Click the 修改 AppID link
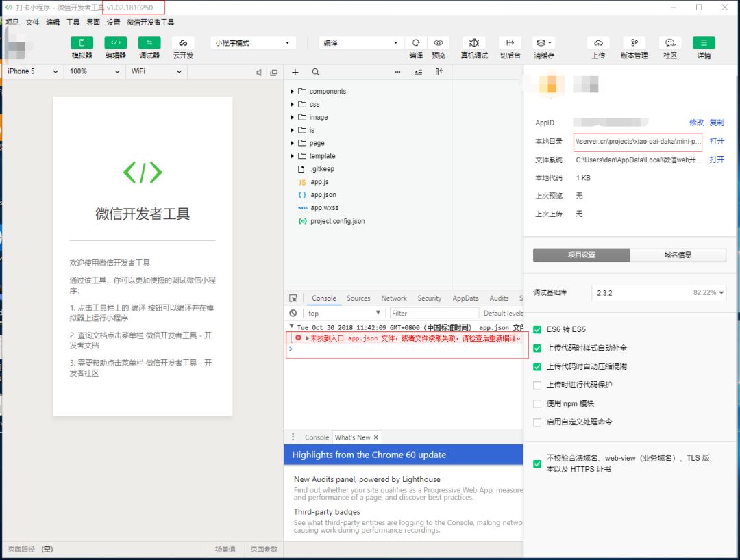Viewport: 740px width, 560px height. click(x=697, y=123)
